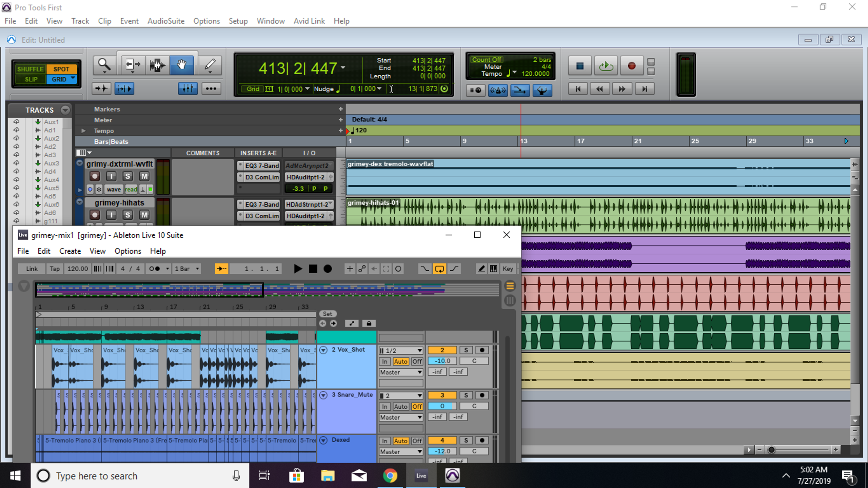
Task: Click the Ableton Live arrangement record button
Action: 328,269
